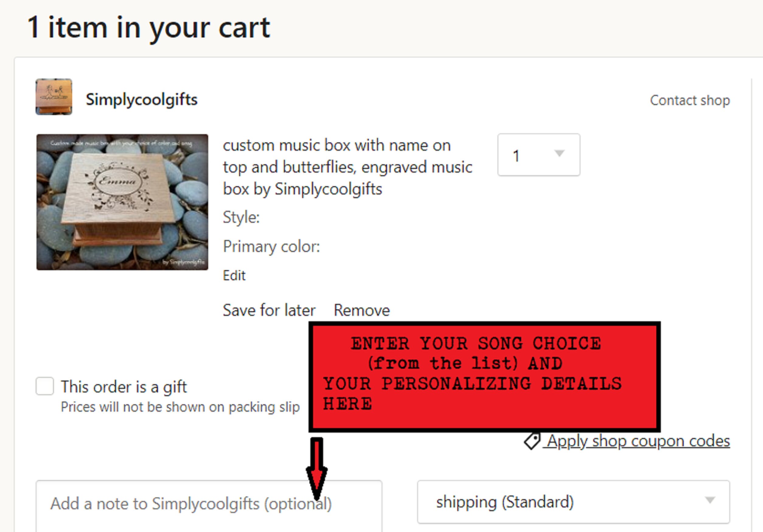This screenshot has height=532, width=763.
Task: Open the quantity dropdown showing 1
Action: (x=539, y=155)
